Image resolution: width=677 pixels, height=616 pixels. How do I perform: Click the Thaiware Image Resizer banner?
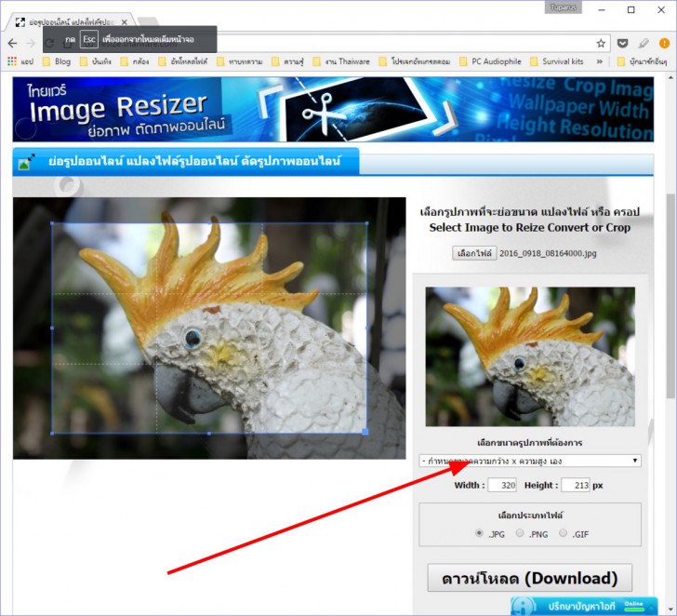(x=333, y=109)
